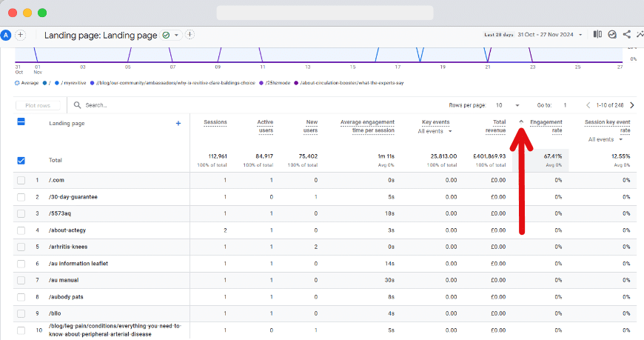Screen dimensions: 644x340
Task: Add filter with plus beside title
Action: pyautogui.click(x=189, y=35)
